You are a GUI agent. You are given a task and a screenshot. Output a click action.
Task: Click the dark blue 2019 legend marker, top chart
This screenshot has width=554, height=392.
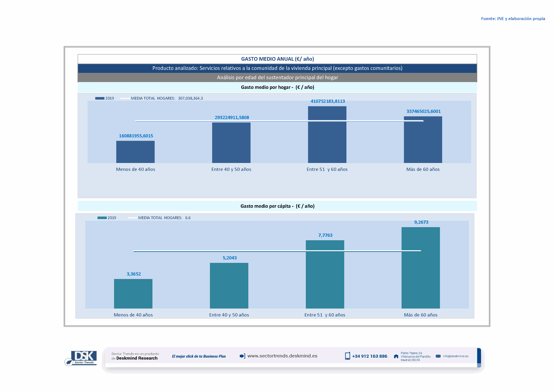pyautogui.click(x=100, y=98)
